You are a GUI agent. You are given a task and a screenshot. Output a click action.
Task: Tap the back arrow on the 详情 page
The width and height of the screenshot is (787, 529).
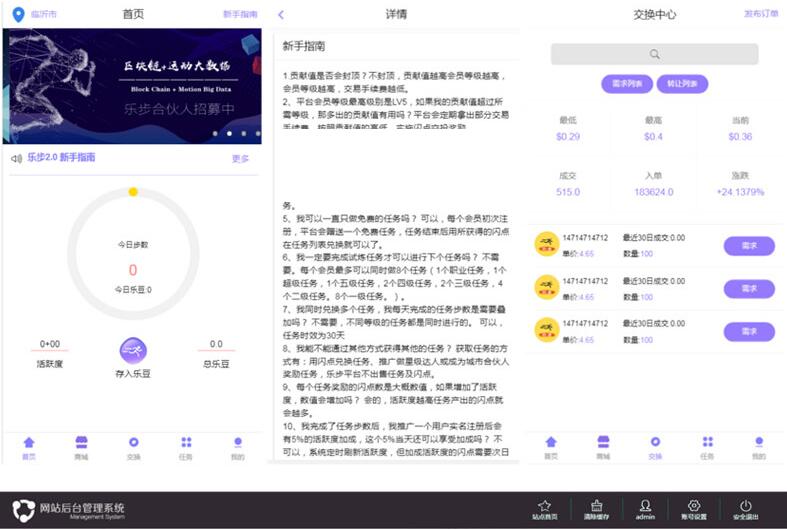pos(281,15)
